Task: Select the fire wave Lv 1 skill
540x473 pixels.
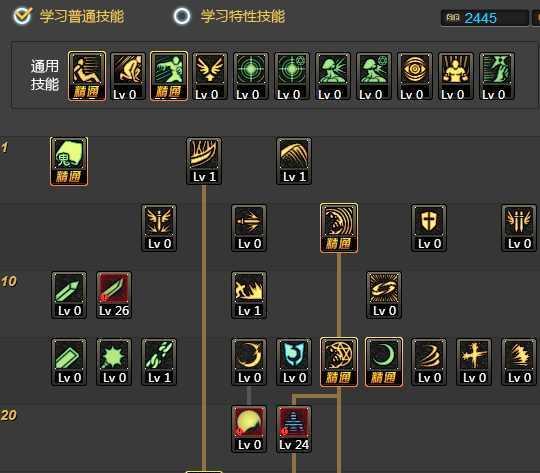Action: pyautogui.click(x=249, y=295)
